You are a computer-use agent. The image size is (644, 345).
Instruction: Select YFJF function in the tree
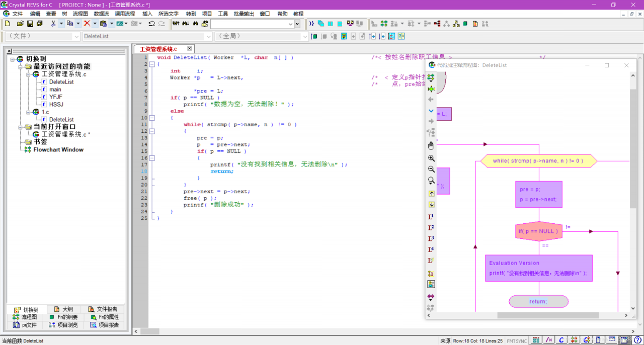click(x=55, y=97)
